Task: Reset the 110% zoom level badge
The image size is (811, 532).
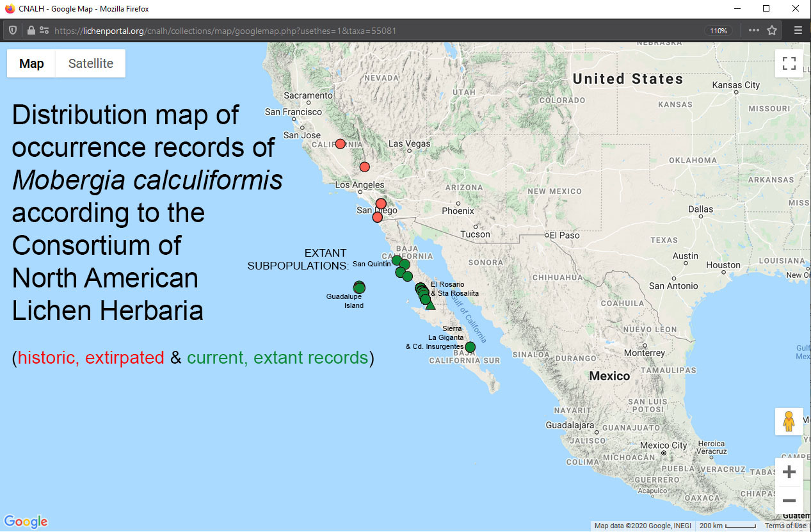Action: (x=719, y=31)
